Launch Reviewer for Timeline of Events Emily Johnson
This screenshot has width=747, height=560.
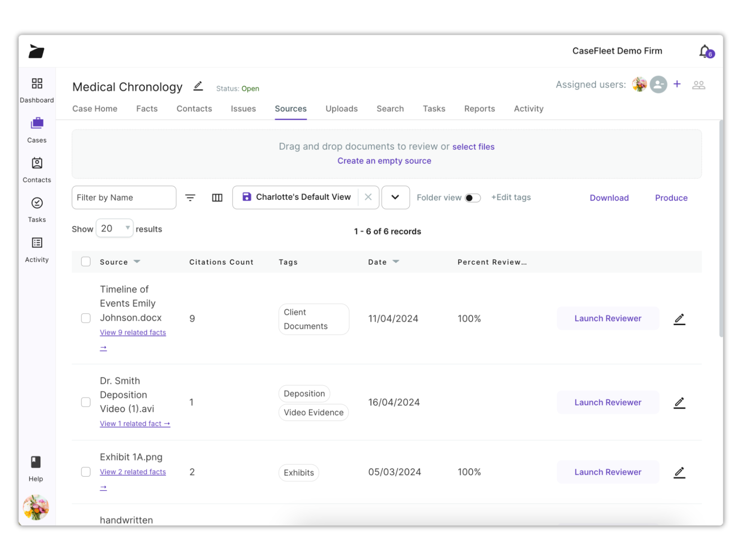coord(608,318)
